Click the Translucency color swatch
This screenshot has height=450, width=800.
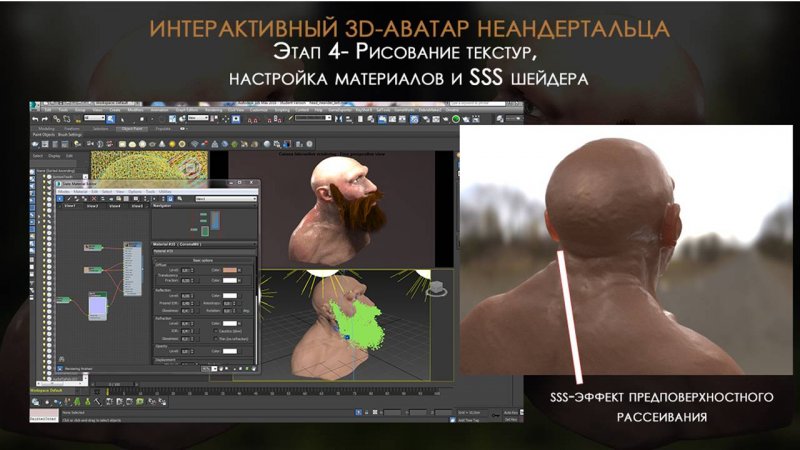[x=230, y=281]
